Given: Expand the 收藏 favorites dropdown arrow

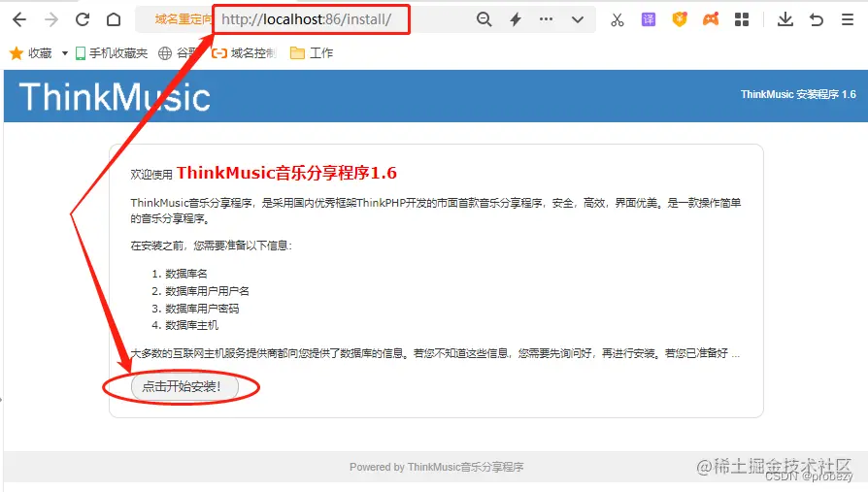Looking at the screenshot, I should click(x=65, y=53).
